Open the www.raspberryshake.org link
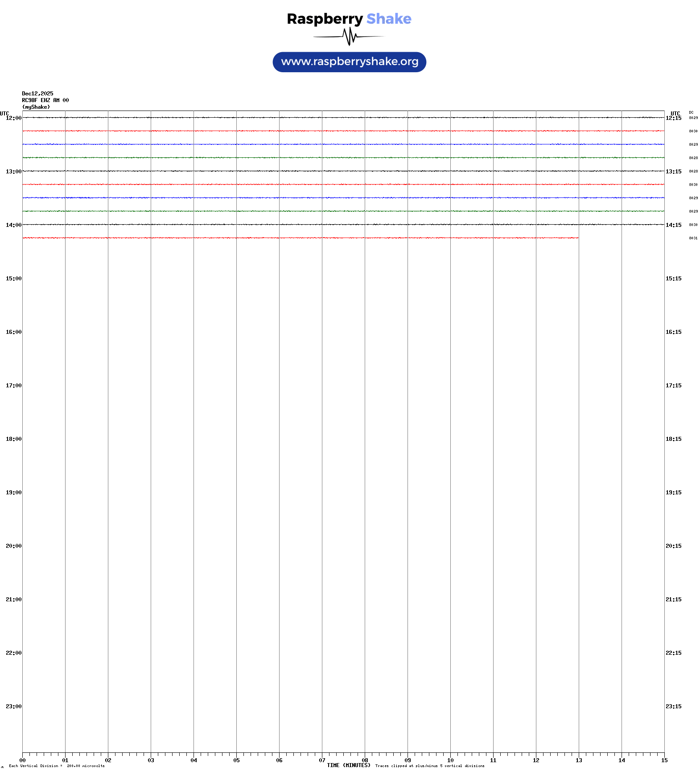Screen dimensions: 700x772 (x=349, y=62)
